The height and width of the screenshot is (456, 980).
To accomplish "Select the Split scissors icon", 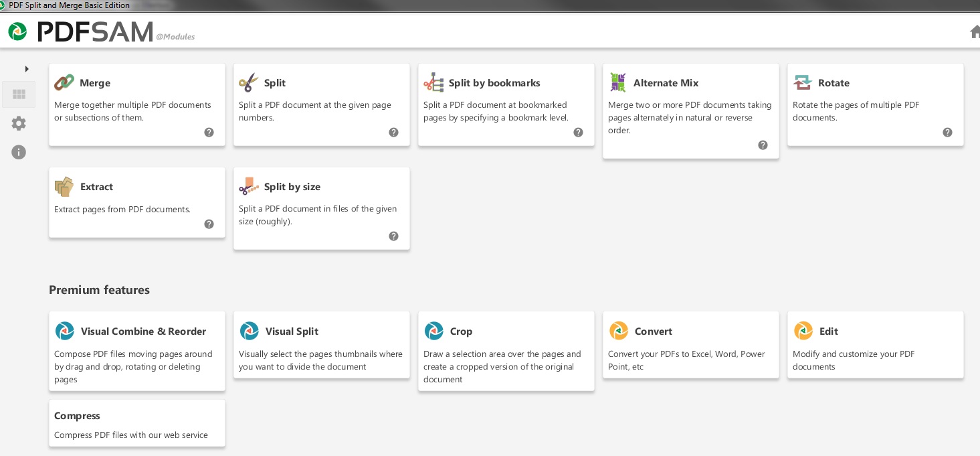I will coord(249,82).
